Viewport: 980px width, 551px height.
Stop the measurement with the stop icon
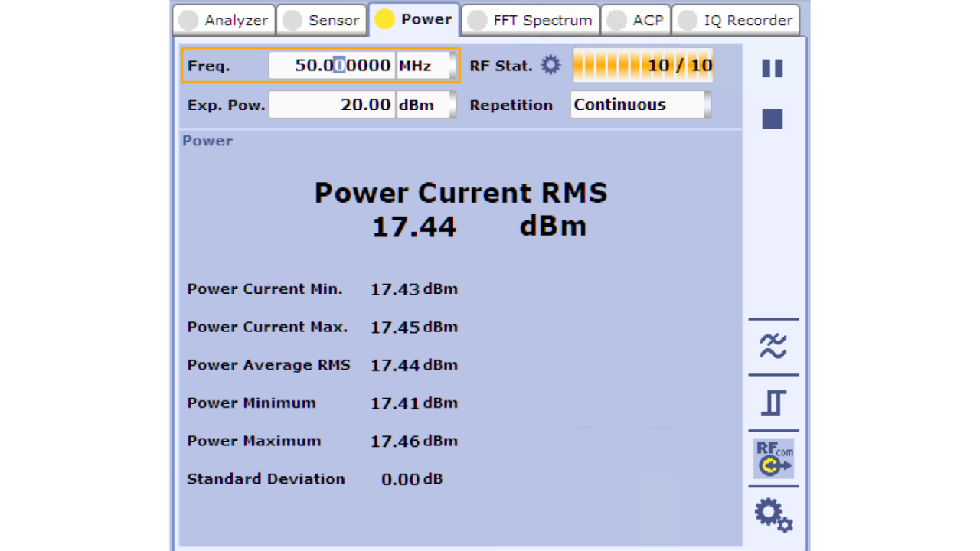coord(773,119)
